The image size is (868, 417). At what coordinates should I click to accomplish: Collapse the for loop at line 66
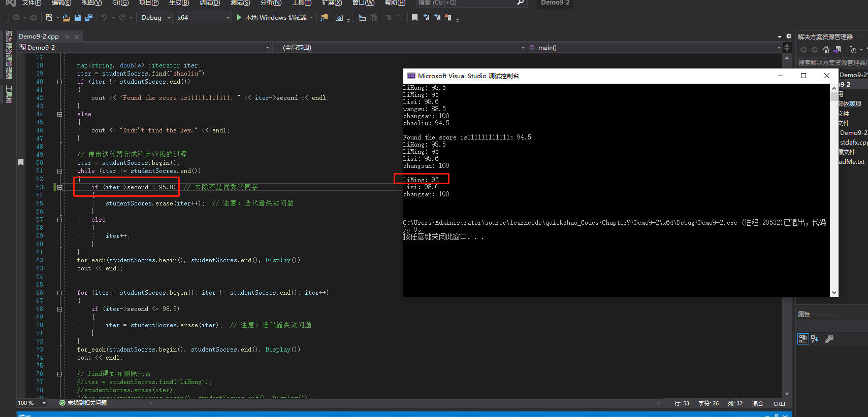point(59,293)
